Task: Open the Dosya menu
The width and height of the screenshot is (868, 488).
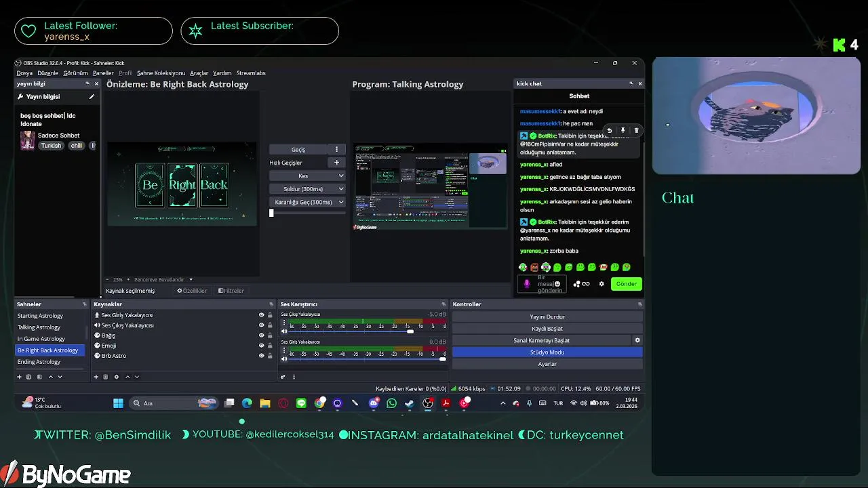Action: tap(24, 73)
